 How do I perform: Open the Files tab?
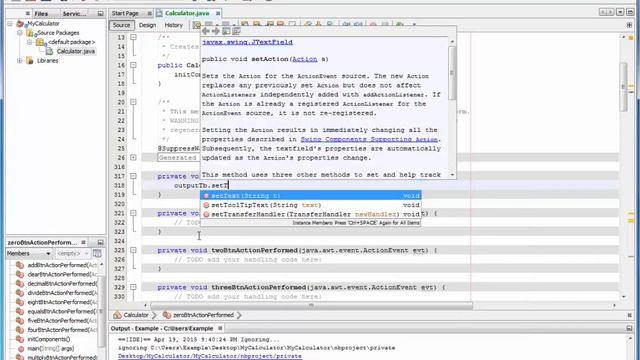41,13
